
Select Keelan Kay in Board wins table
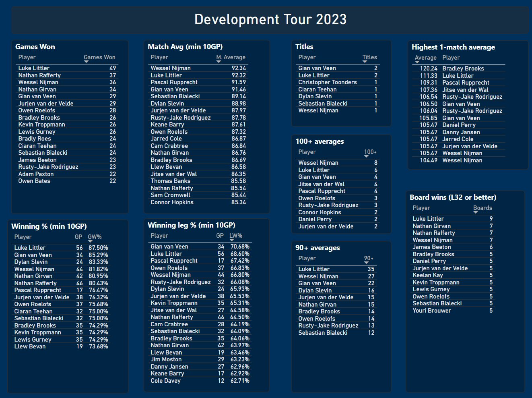click(428, 275)
